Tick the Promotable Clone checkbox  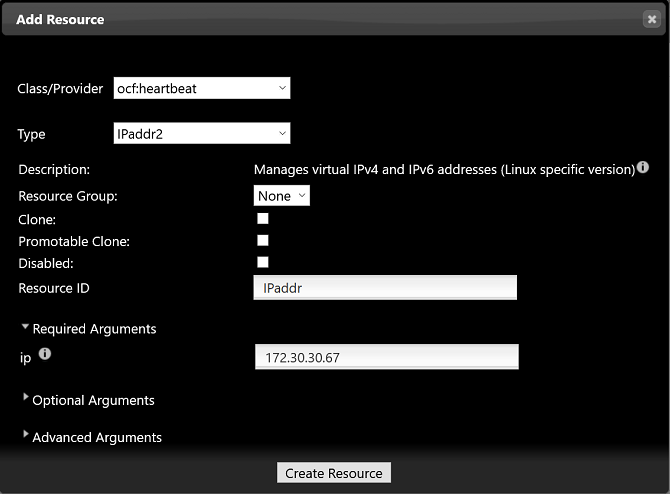pyautogui.click(x=263, y=240)
